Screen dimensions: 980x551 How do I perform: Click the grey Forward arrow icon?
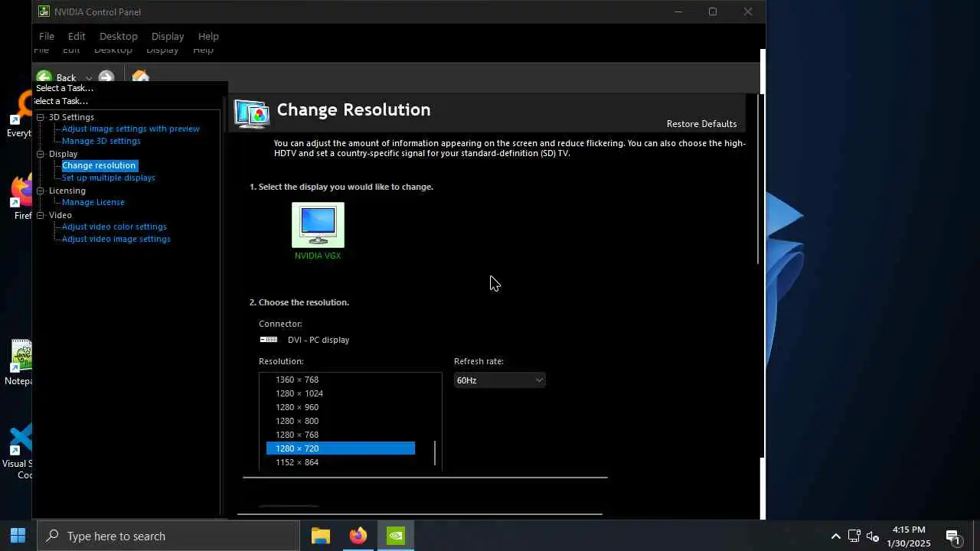(x=106, y=77)
